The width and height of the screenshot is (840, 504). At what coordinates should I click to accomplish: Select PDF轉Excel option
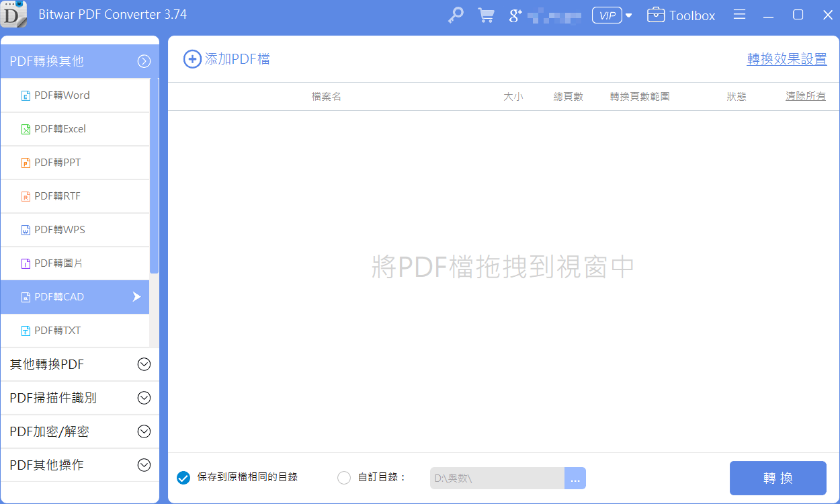tap(75, 129)
